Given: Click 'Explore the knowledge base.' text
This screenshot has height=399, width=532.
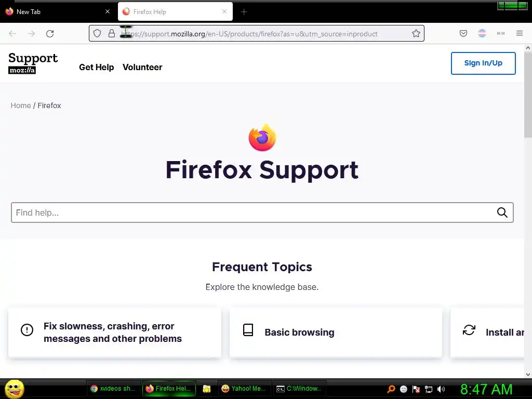Looking at the screenshot, I should pyautogui.click(x=262, y=287).
